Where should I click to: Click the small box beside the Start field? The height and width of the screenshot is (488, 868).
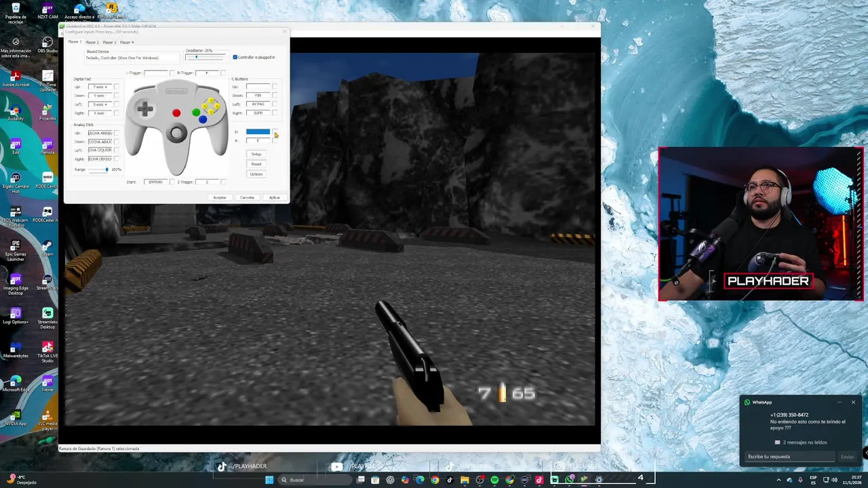tap(172, 182)
